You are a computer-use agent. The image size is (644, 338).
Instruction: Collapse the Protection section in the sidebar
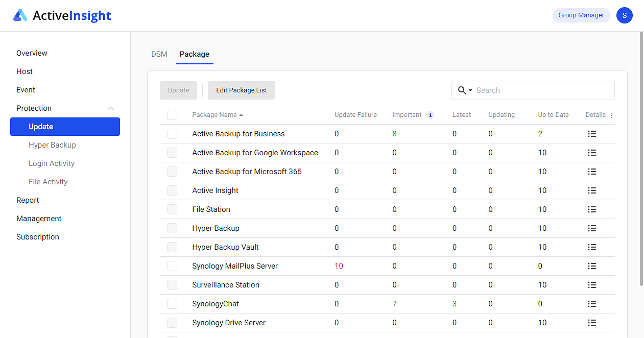tap(111, 108)
